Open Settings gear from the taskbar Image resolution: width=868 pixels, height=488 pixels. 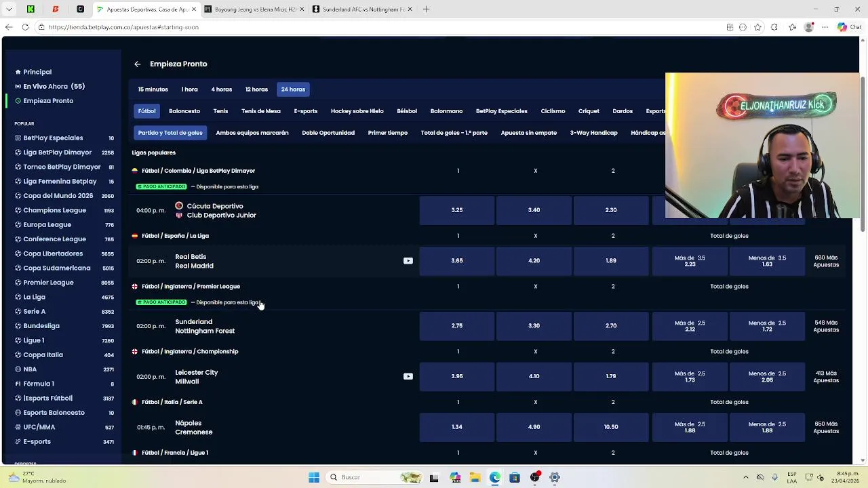pos(555,477)
